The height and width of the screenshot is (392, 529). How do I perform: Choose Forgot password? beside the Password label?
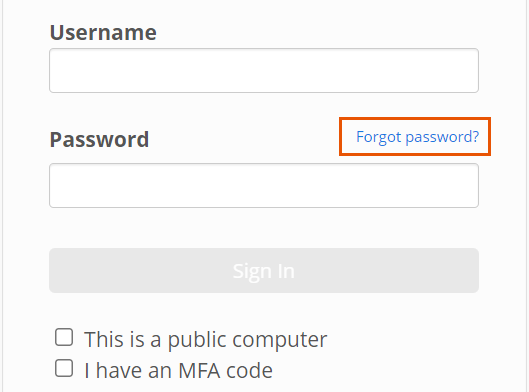(417, 137)
